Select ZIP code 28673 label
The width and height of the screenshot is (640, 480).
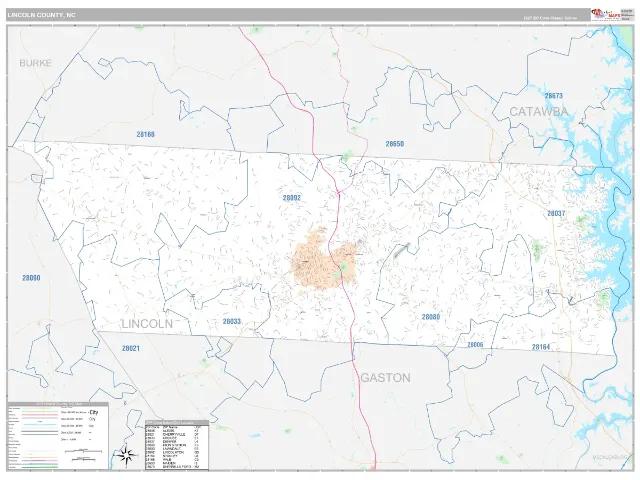pyautogui.click(x=553, y=96)
